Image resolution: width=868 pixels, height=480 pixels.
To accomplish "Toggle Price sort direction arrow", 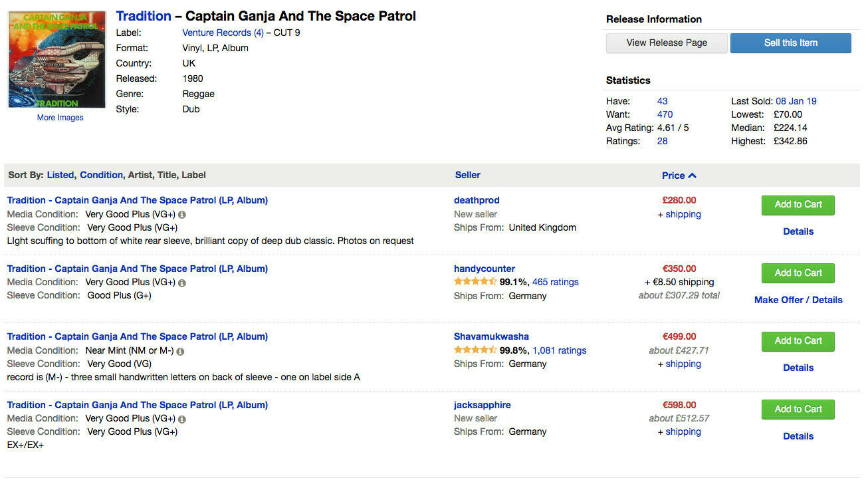I will pos(693,176).
